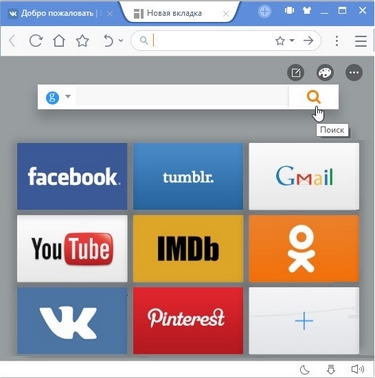Open the vertical three-dot menu
Image resolution: width=375 pixels, height=378 pixels.
point(337,41)
